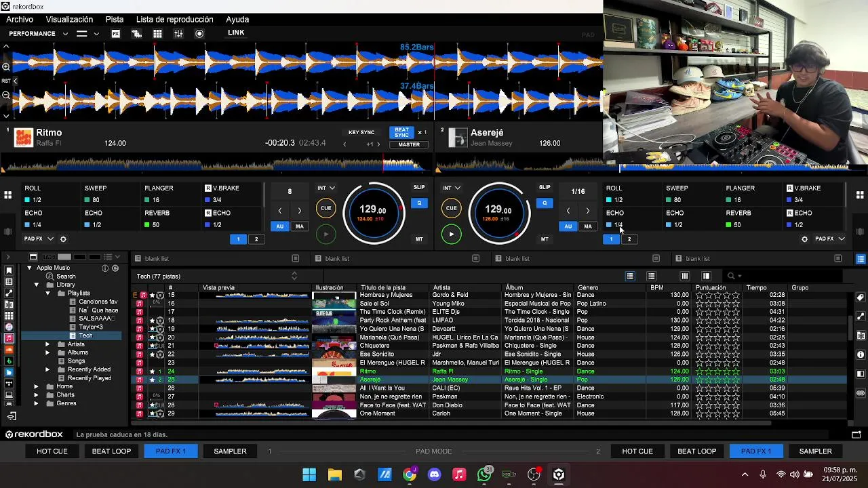Image resolution: width=868 pixels, height=488 pixels.
Task: Open the sampler sequencer toolbar icon
Action: pos(136,33)
